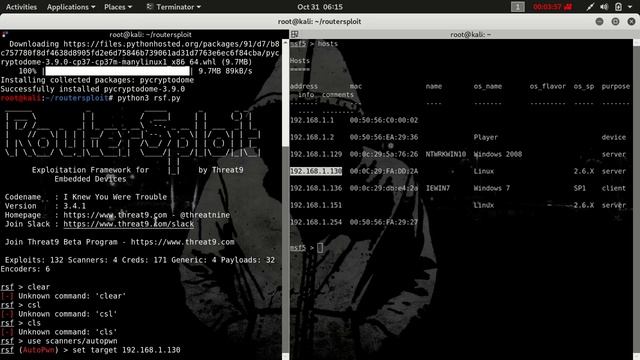Screen dimensions: 640x360
Task: Click the 'set target 192.168.1.130' command line
Action: point(90,350)
